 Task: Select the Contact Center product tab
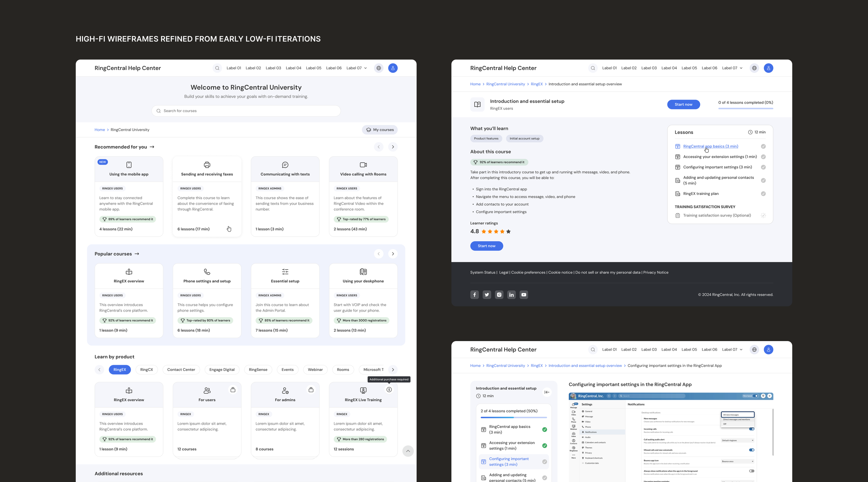click(181, 370)
